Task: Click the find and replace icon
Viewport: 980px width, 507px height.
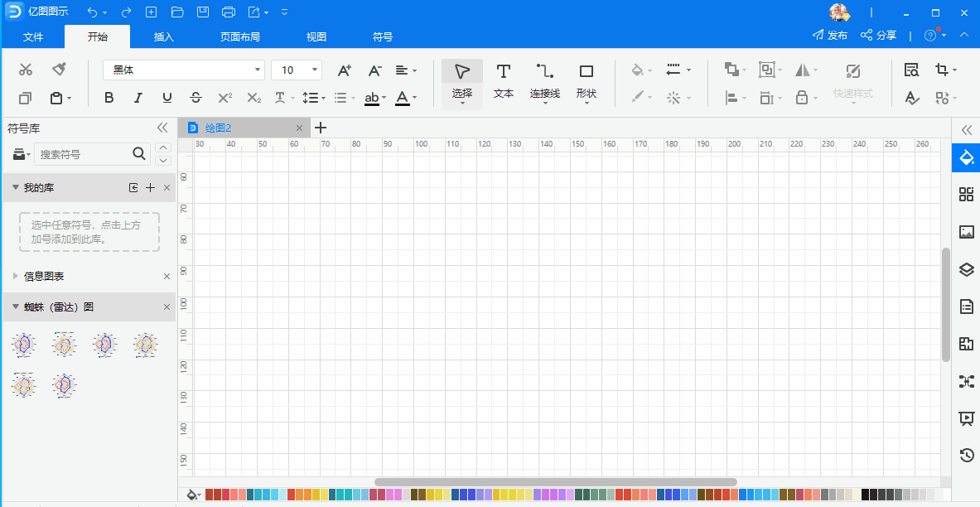Action: pyautogui.click(x=911, y=70)
